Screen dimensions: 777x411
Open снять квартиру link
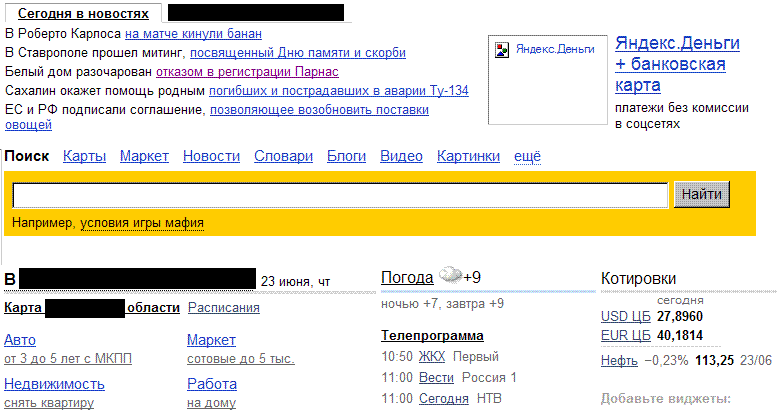tap(49, 403)
